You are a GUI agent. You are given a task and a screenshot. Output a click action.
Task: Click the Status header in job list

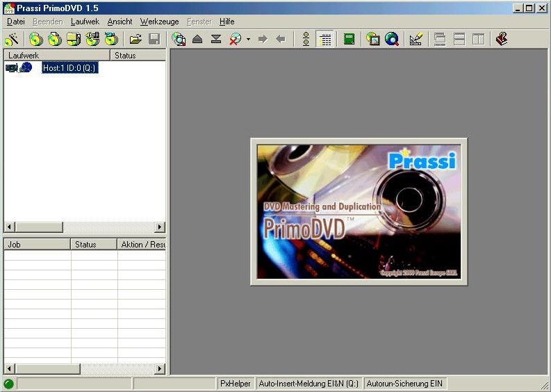coord(94,245)
